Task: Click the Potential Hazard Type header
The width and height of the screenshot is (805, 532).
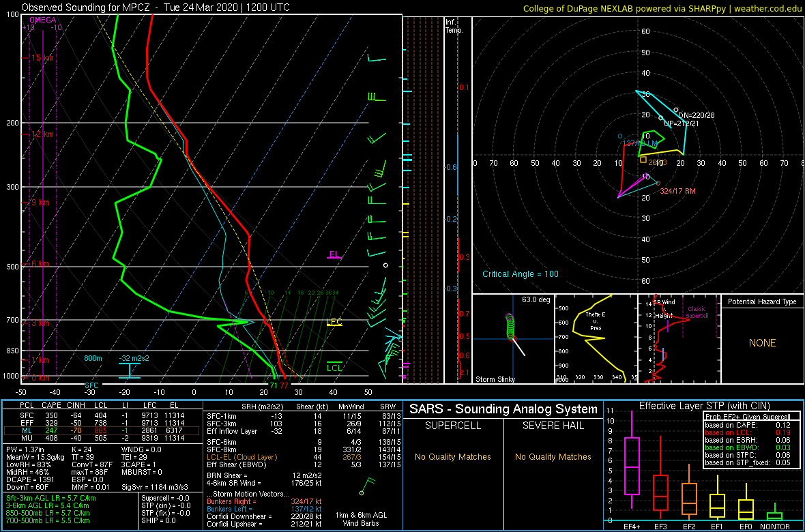Action: 761,301
